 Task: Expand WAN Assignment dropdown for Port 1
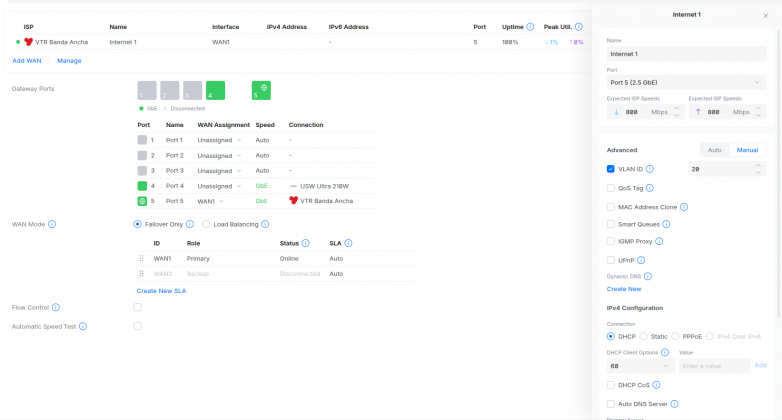[219, 140]
